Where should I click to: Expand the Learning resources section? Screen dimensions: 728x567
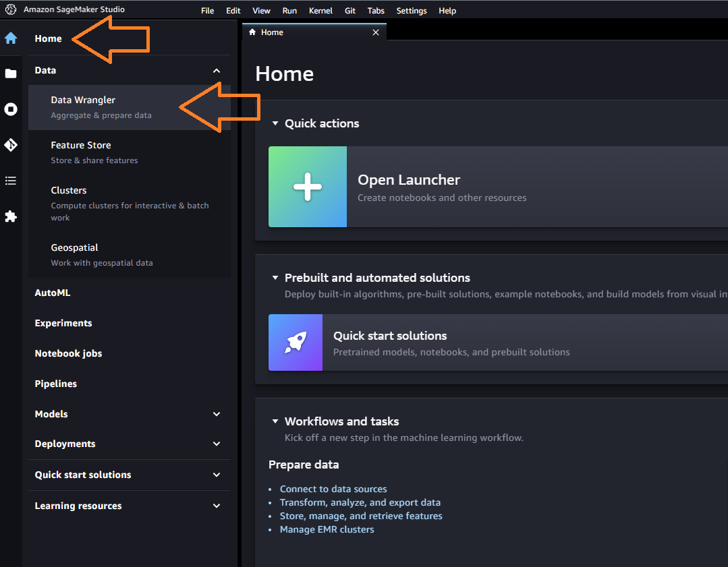217,506
